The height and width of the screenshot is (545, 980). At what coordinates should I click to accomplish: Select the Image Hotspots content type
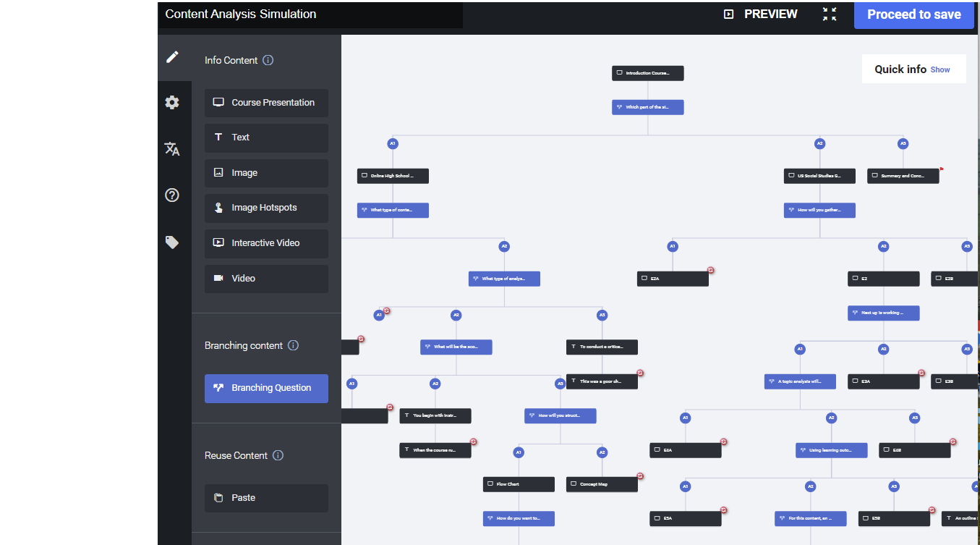266,208
